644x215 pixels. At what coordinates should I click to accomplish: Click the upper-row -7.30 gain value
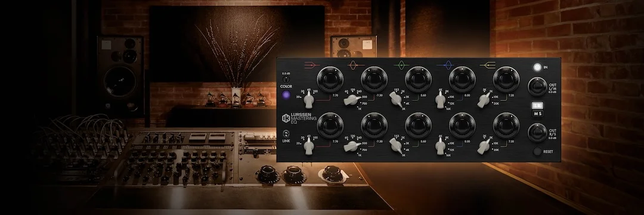(x=379, y=96)
